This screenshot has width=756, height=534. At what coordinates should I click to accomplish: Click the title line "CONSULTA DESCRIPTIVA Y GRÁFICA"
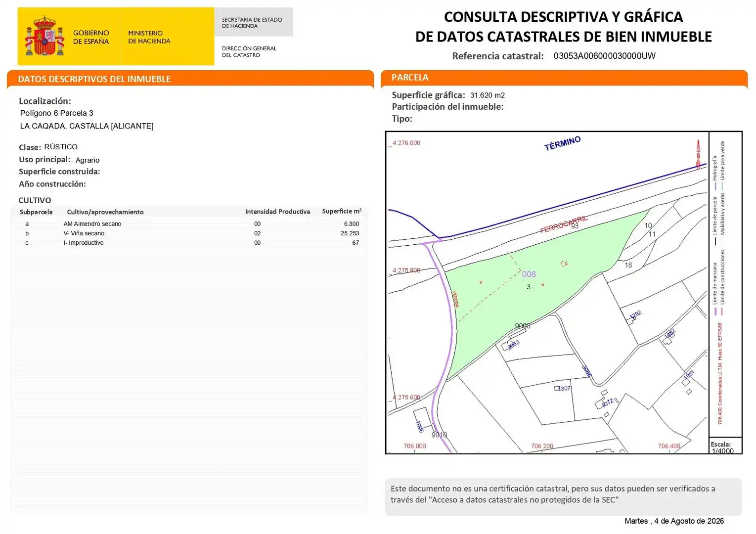(x=563, y=17)
